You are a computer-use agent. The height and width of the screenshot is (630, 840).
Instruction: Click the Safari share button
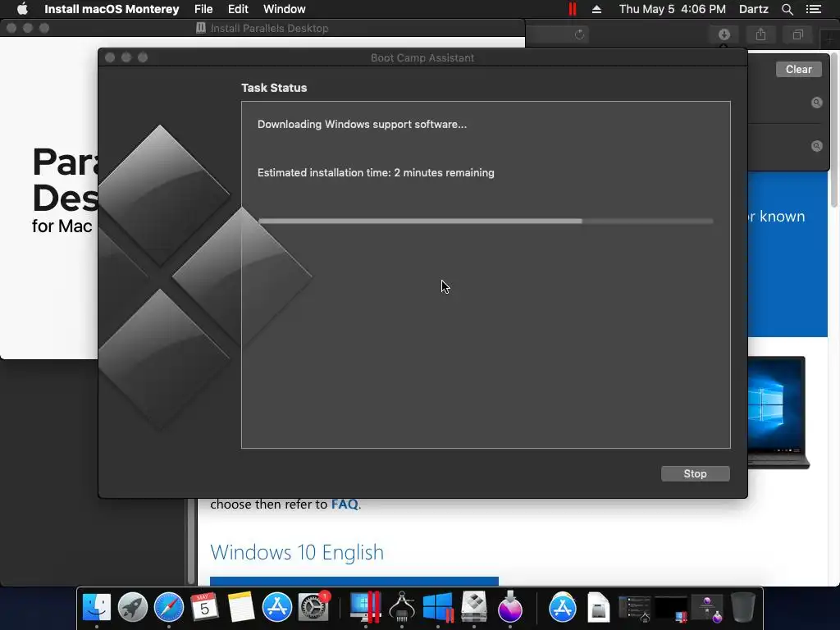pos(760,34)
